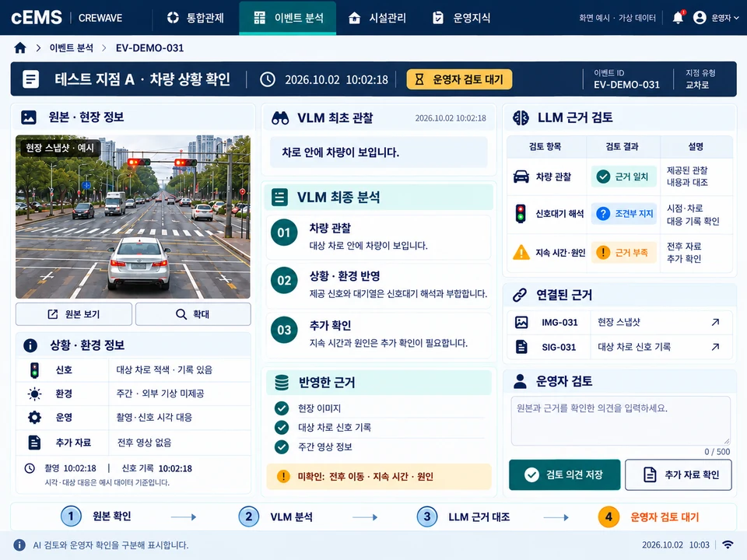Toggle the 대상 차로 신호 기록 check
Viewport: 747px width, 560px height.
click(x=282, y=427)
